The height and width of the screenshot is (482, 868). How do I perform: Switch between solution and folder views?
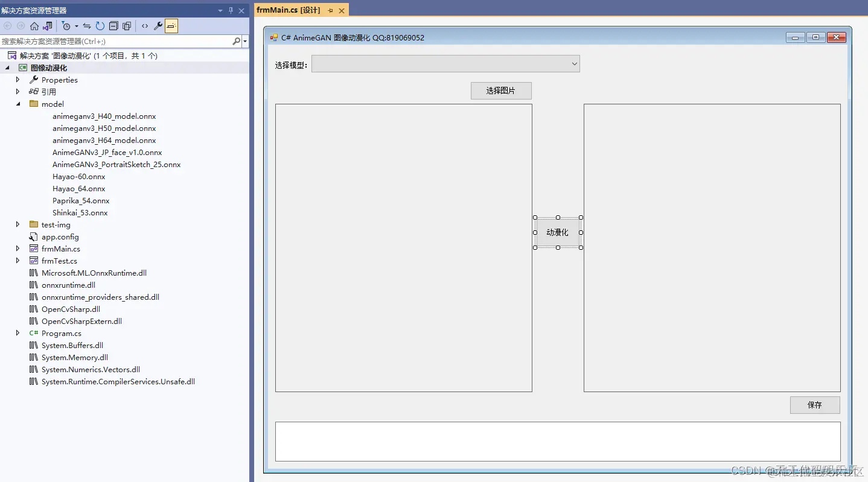tap(48, 26)
